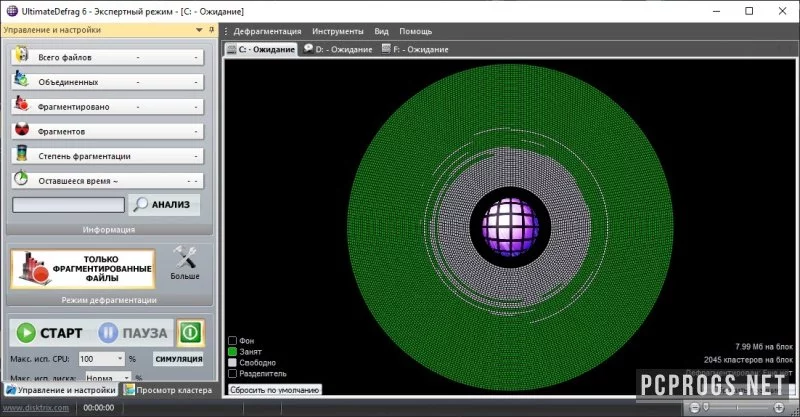The image size is (800, 417).
Task: Zoom in with the plus icon
Action: (779, 407)
